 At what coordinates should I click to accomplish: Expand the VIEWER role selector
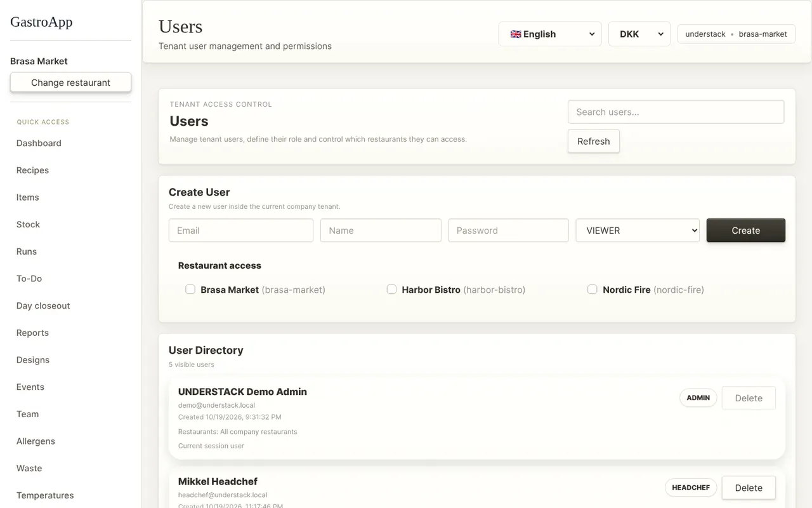pos(638,231)
